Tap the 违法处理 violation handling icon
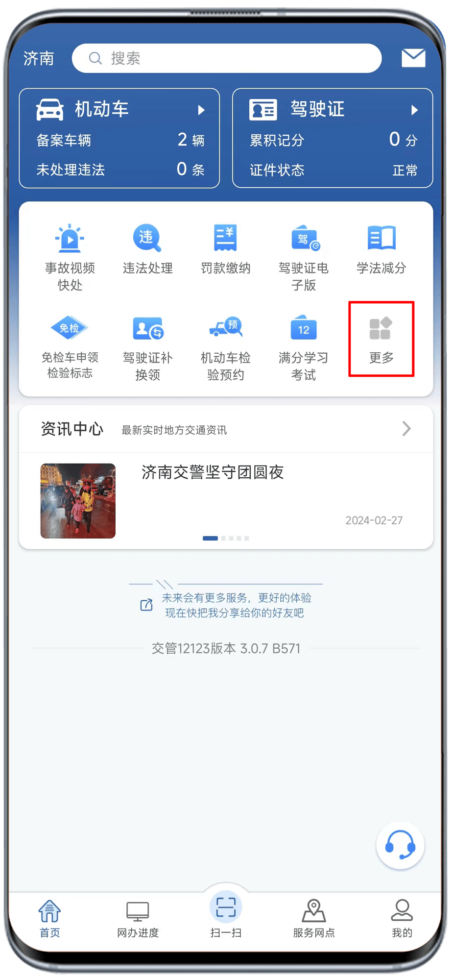453x980 pixels. pos(147,238)
